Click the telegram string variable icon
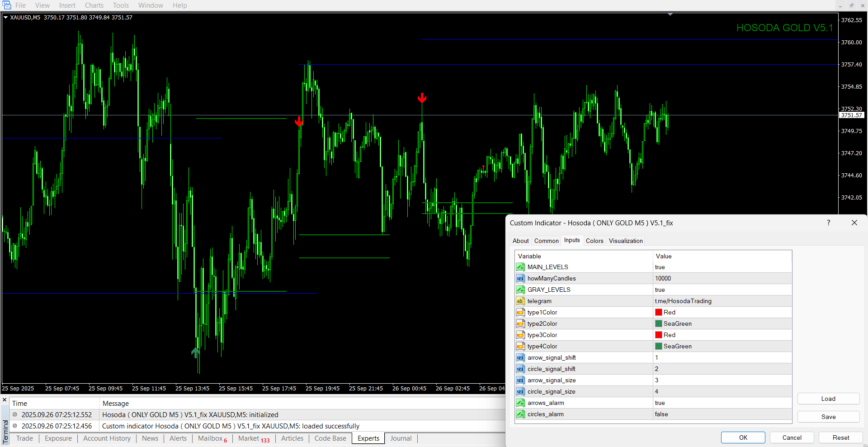Viewport: 868px width, 447px height. click(520, 301)
